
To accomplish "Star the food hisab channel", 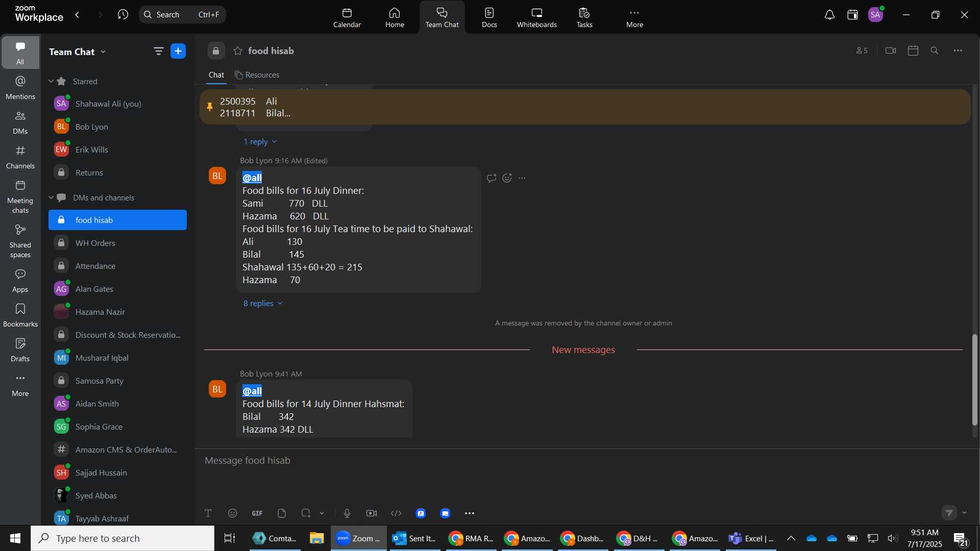I will 238,51.
